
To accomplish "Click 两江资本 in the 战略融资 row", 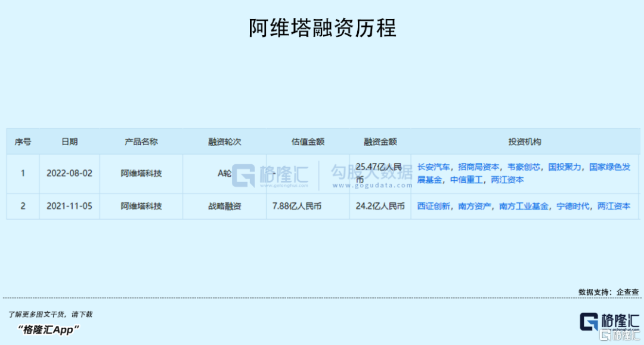I will [x=614, y=206].
